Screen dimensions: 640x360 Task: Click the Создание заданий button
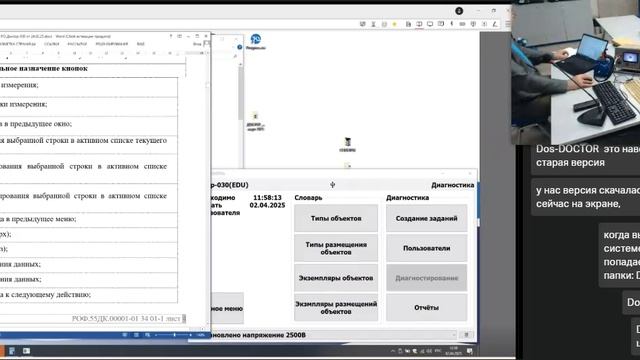click(427, 218)
